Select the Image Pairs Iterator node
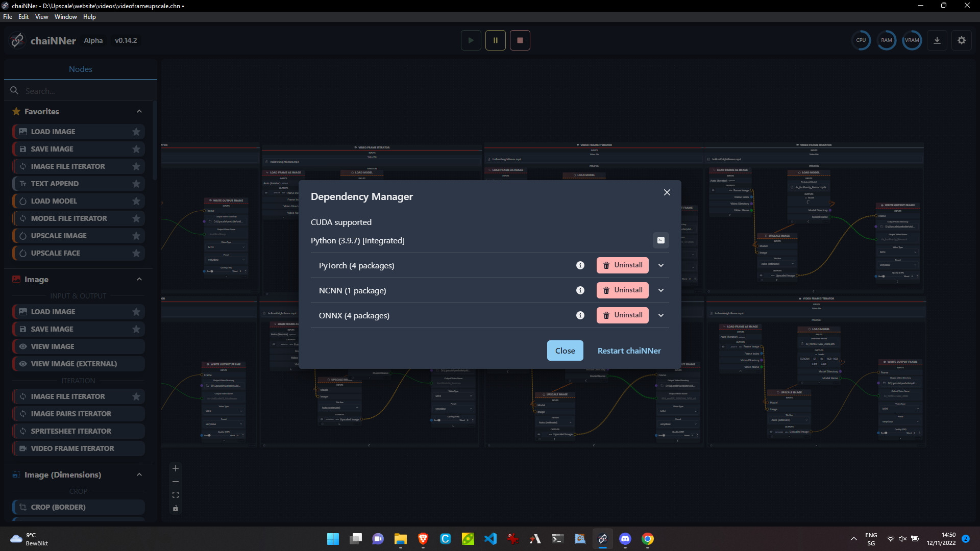The width and height of the screenshot is (980, 551). tap(78, 414)
